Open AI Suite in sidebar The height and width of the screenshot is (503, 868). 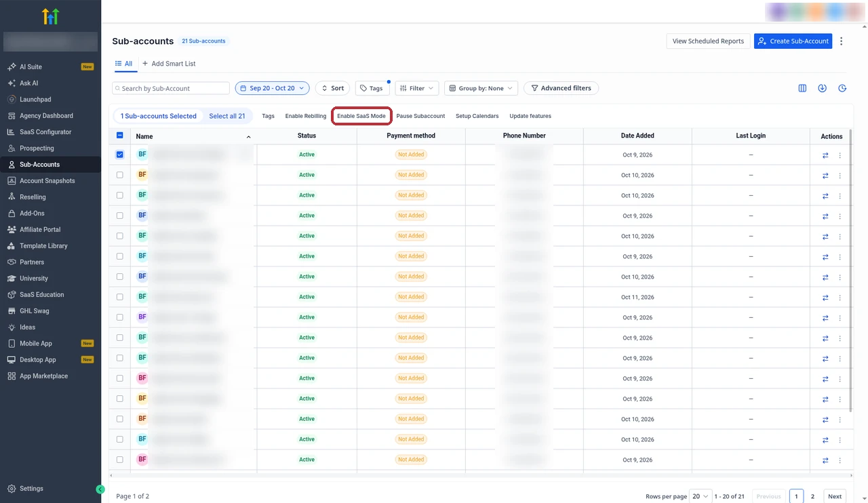click(31, 67)
